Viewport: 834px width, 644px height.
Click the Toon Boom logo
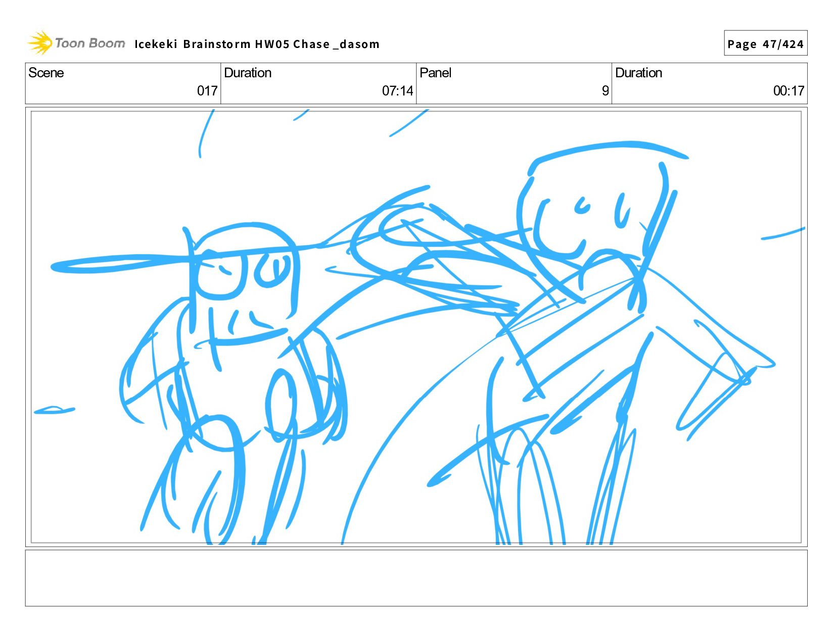[76, 43]
